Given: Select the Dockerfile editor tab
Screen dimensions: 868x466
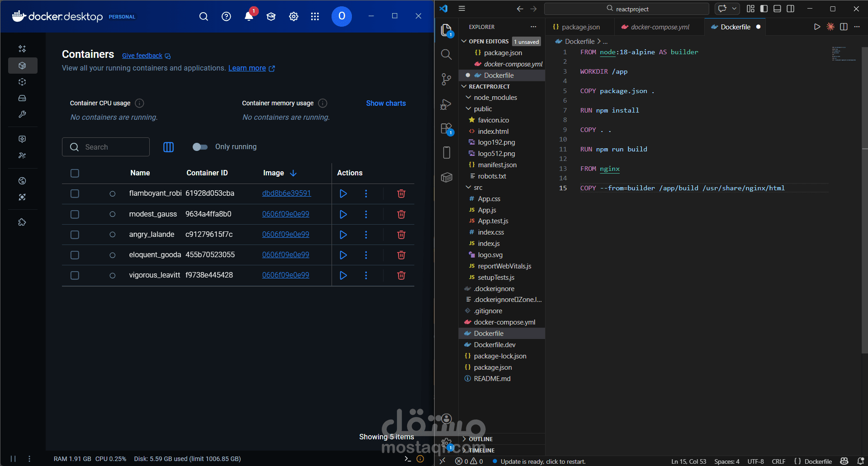Looking at the screenshot, I should (735, 27).
